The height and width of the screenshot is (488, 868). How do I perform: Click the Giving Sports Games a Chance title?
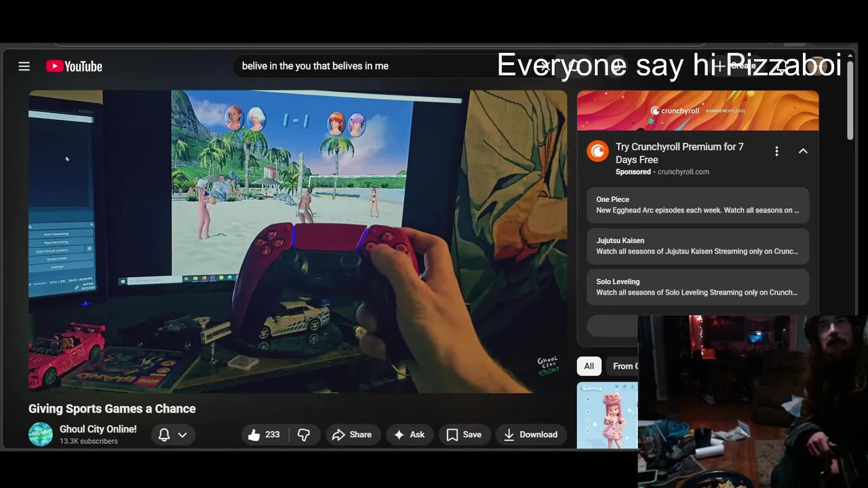[x=112, y=409]
